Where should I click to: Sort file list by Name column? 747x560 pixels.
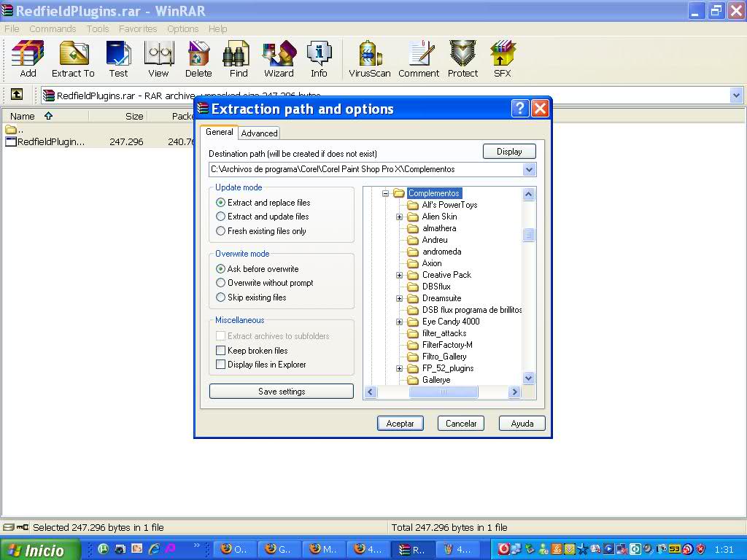(x=44, y=116)
